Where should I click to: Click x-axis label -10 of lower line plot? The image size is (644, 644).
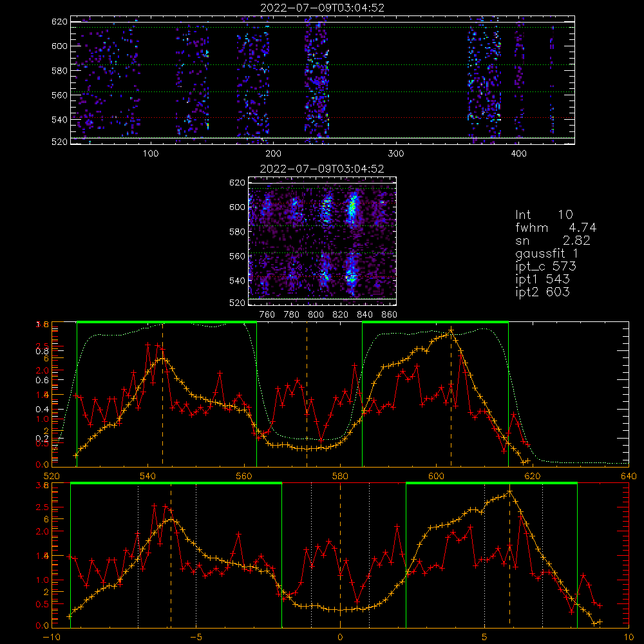[x=52, y=638]
